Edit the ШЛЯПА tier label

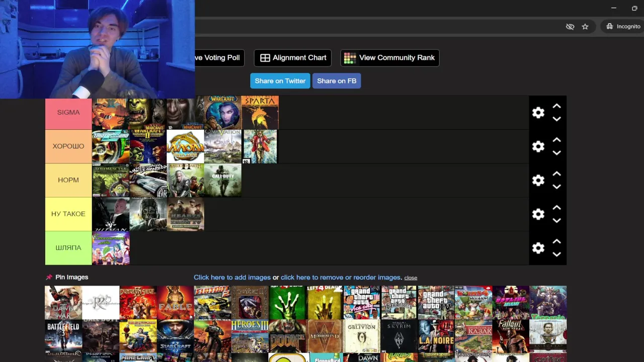point(68,248)
